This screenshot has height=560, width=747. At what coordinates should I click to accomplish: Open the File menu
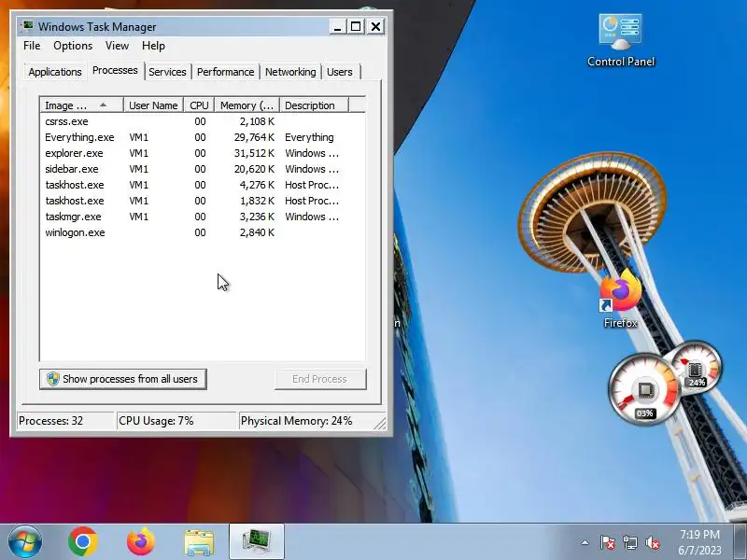tap(32, 46)
